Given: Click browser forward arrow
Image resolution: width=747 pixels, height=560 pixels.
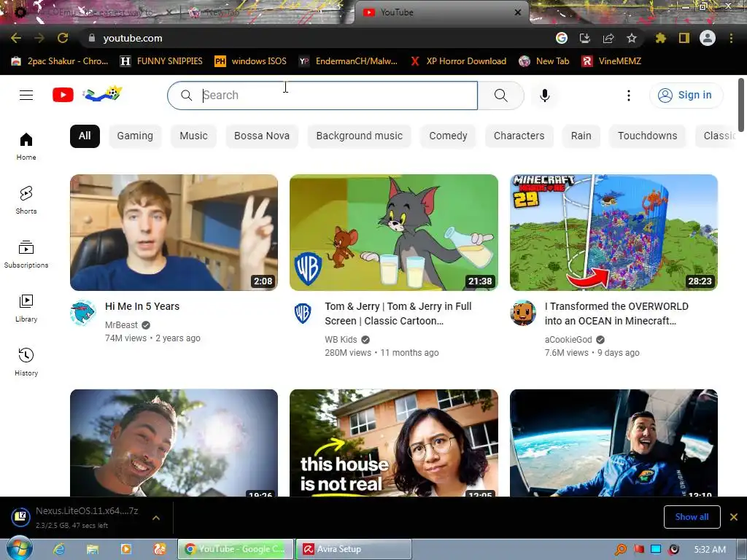Looking at the screenshot, I should pyautogui.click(x=39, y=38).
